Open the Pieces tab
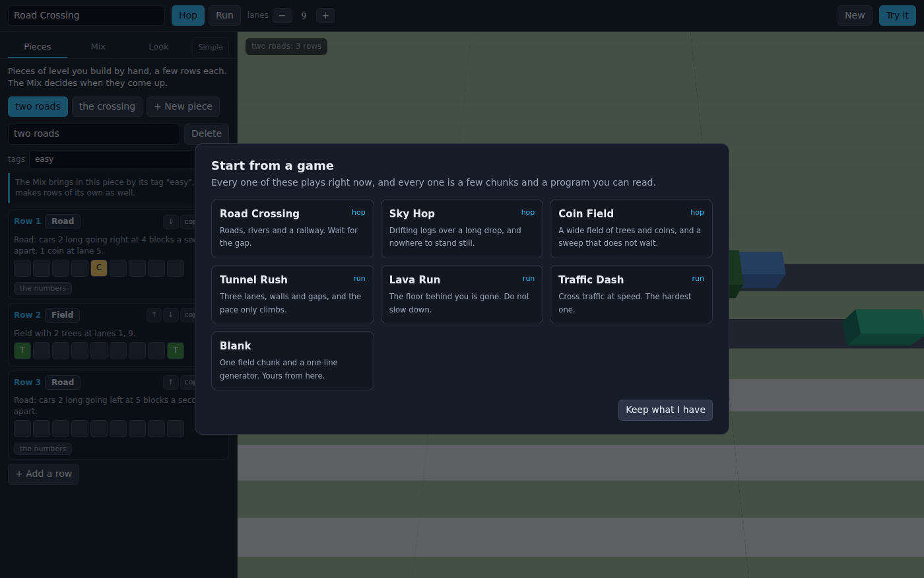 38,47
